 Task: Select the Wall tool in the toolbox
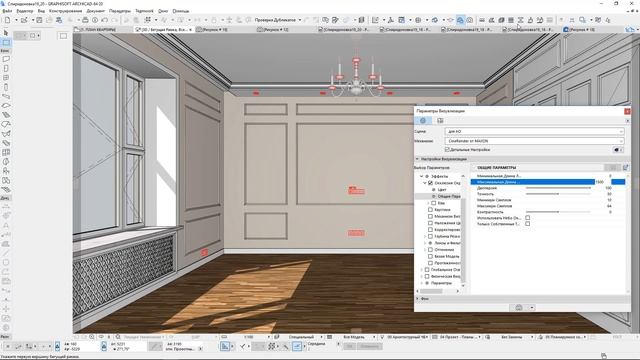(x=6, y=59)
